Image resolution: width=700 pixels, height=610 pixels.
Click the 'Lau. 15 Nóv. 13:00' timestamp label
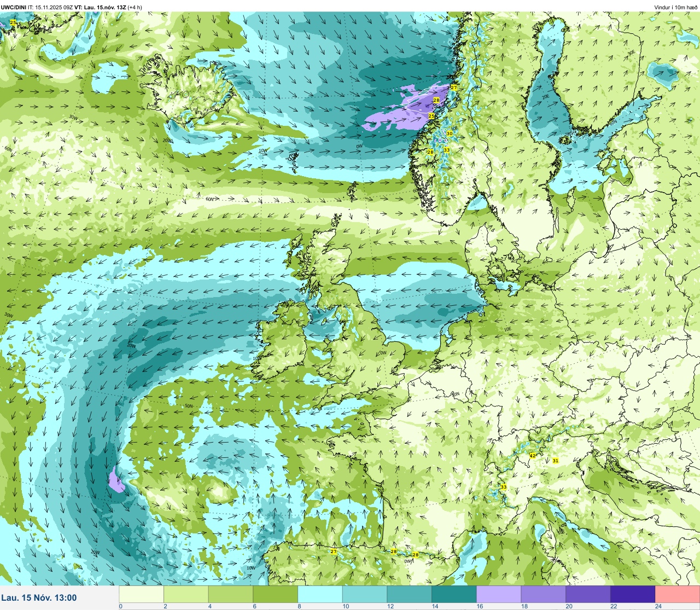coord(39,598)
